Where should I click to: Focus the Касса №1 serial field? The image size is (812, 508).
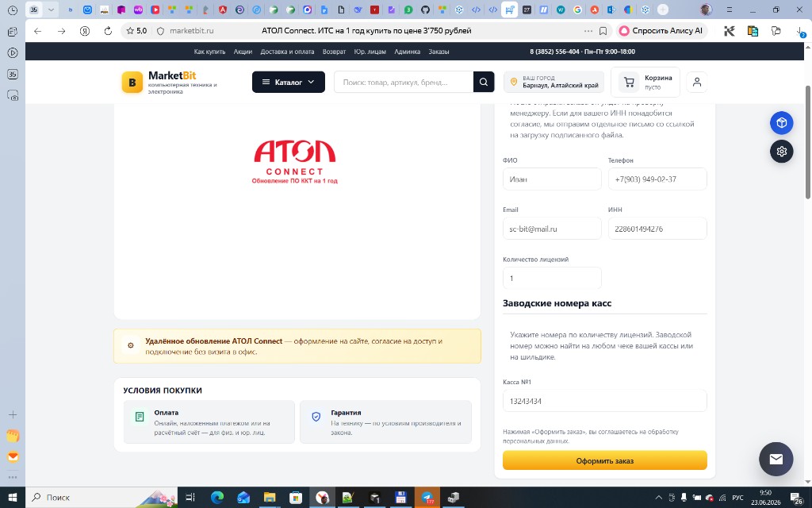tap(604, 401)
